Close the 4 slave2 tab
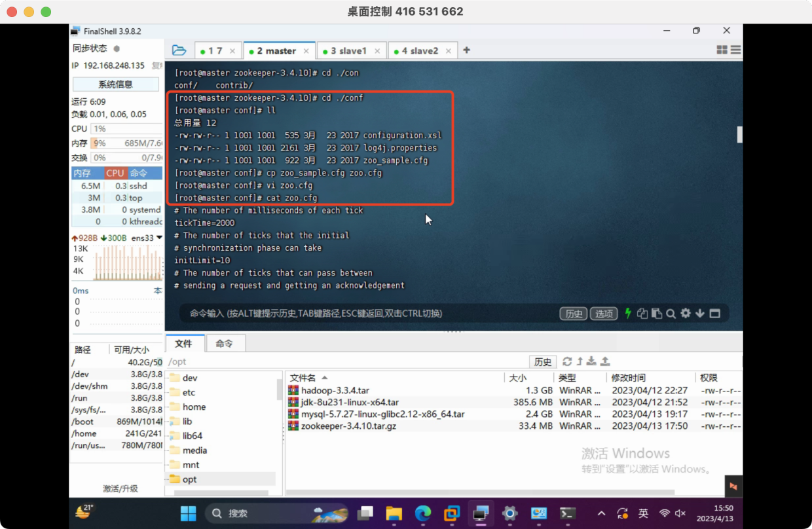 [x=449, y=51]
